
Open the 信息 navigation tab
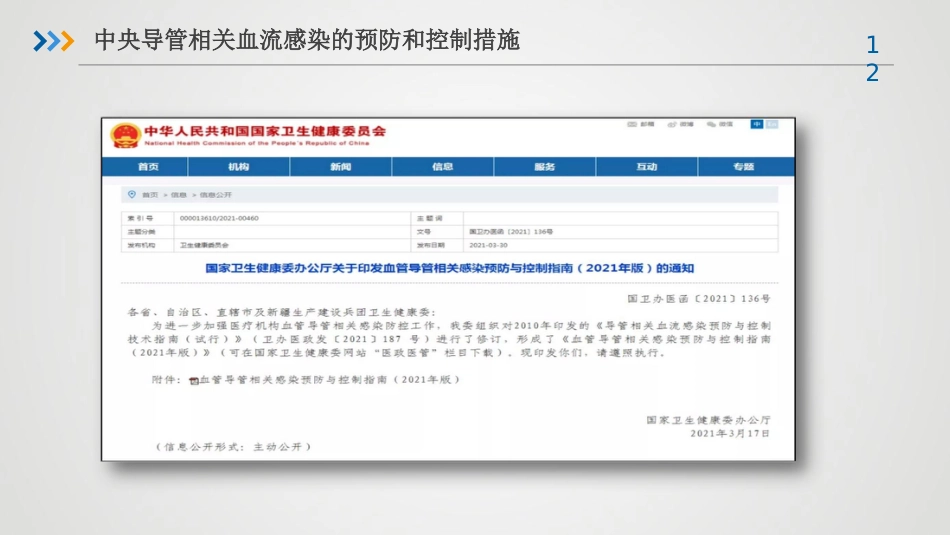point(442,167)
